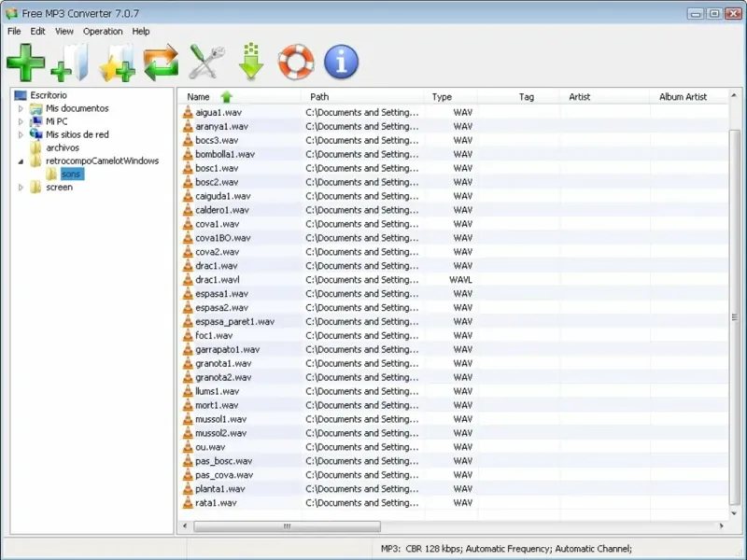Select file pas_cova.wav
Image resolution: width=747 pixels, height=560 pixels.
click(x=224, y=475)
